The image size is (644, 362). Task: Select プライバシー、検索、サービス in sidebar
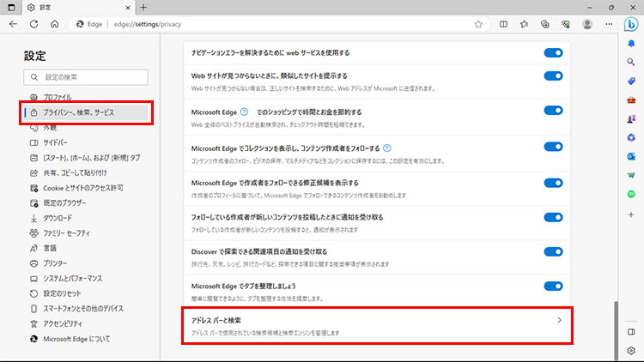pos(87,112)
